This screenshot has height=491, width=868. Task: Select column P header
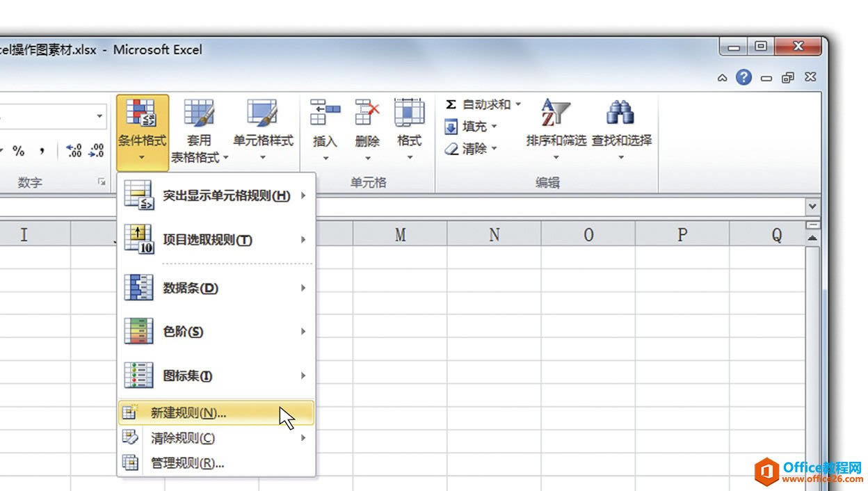point(682,234)
